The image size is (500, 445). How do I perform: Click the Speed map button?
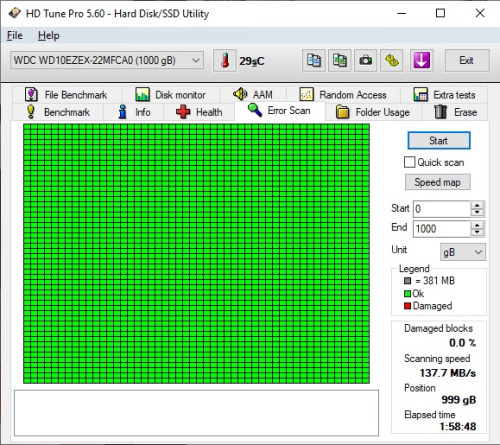pos(438,182)
